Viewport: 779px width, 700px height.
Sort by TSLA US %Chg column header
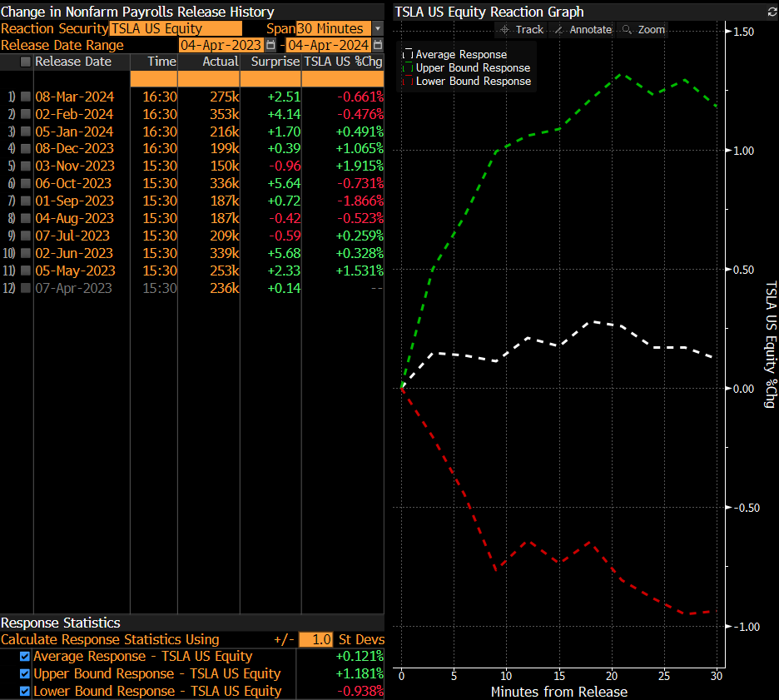tap(343, 62)
